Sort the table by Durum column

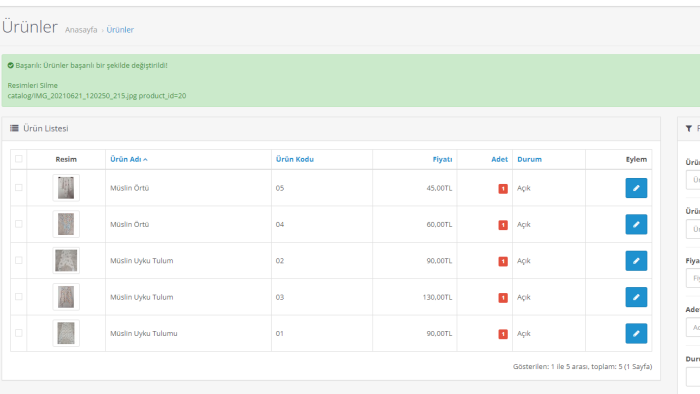[529, 159]
